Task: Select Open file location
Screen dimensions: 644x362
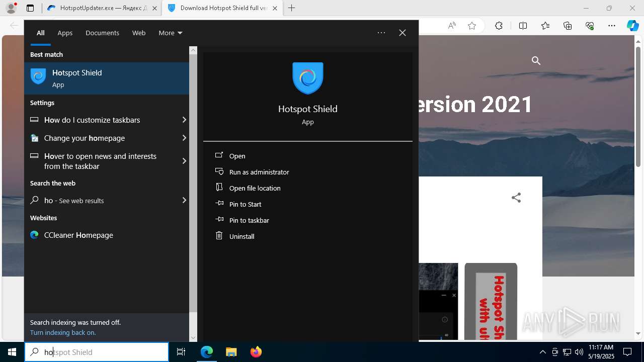Action: [255, 188]
